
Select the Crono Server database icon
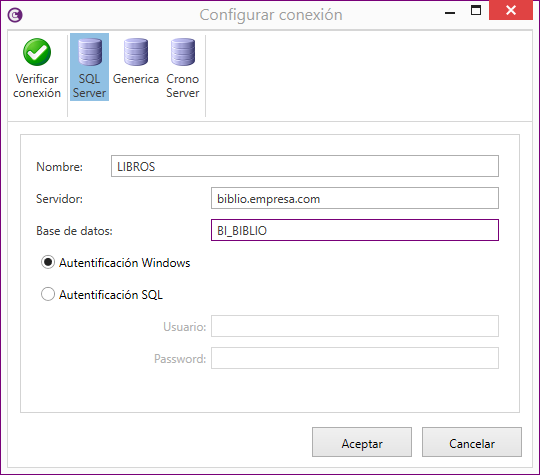point(183,52)
